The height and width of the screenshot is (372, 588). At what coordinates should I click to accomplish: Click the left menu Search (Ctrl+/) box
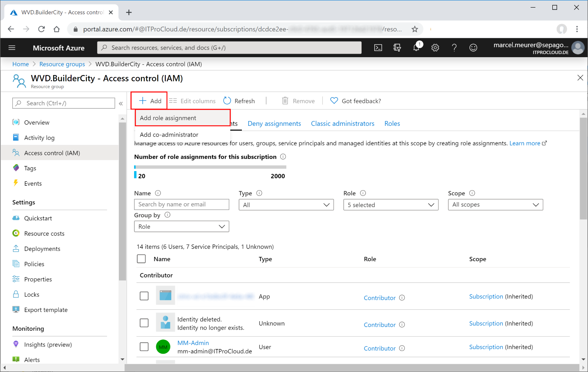(x=64, y=103)
